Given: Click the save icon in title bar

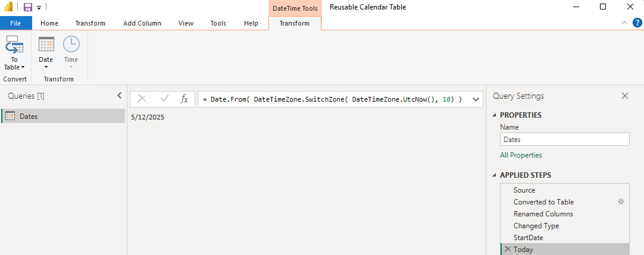Looking at the screenshot, I should 27,7.
